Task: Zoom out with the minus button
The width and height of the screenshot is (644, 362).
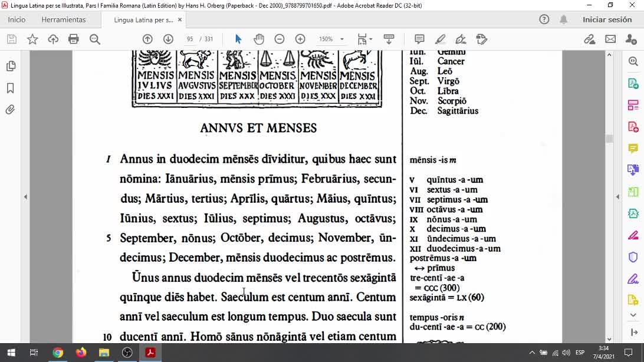Action: click(280, 39)
